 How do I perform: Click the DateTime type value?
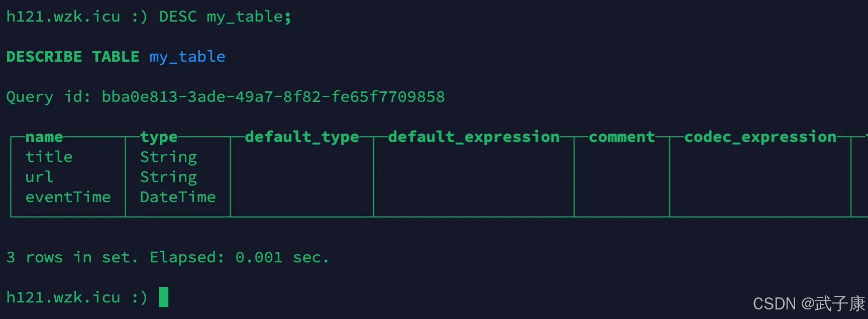tap(178, 197)
